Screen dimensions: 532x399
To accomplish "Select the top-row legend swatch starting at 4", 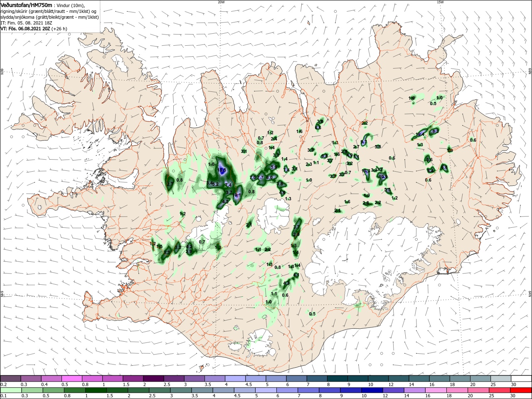I will click(x=235, y=379).
